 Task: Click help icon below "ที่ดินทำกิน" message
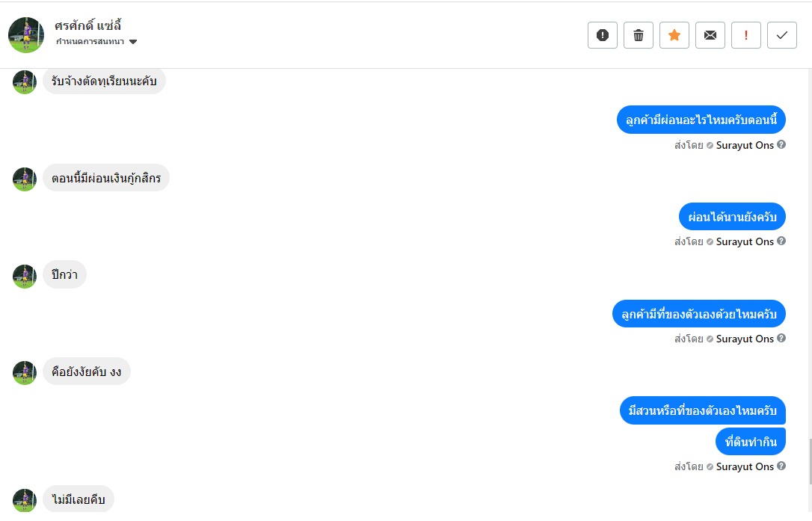tap(781, 466)
